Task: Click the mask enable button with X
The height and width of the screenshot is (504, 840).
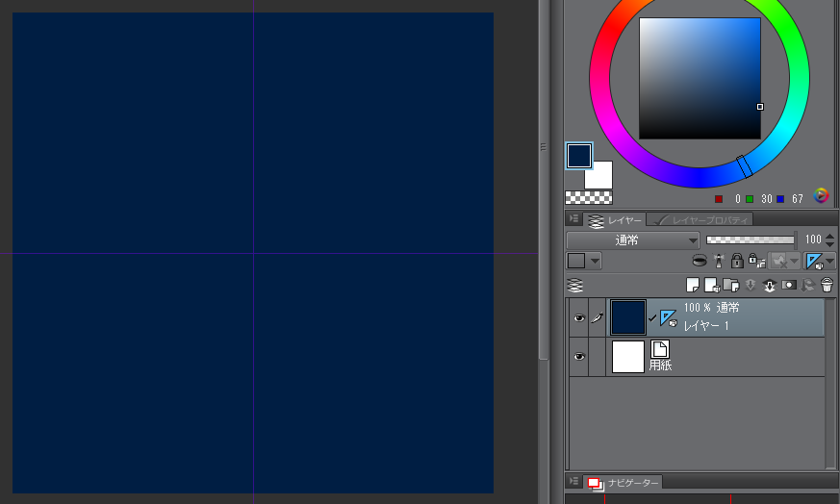Action: (x=779, y=261)
